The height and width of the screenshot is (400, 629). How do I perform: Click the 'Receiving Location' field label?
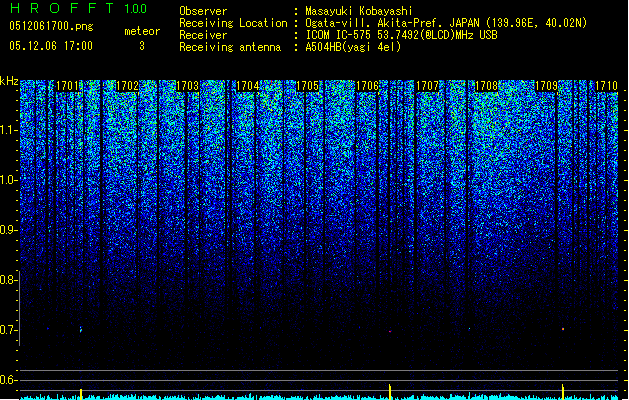pos(233,23)
